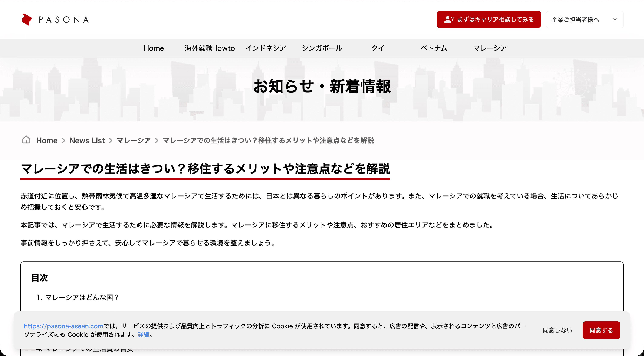Click paragraph starting 事前情報をしっかり押さえて
This screenshot has width=644, height=356.
(x=148, y=243)
